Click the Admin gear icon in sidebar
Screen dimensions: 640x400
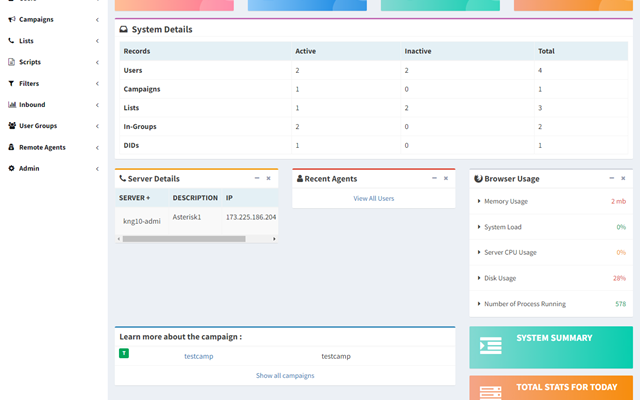point(11,168)
